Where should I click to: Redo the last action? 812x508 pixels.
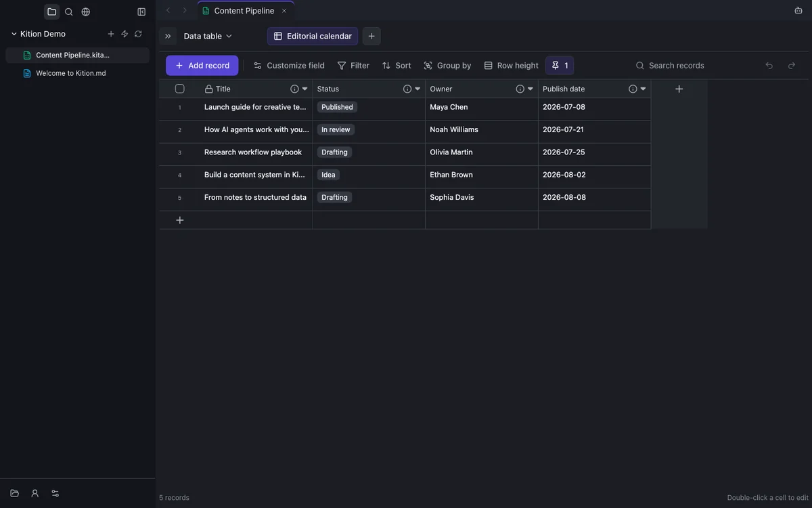[x=792, y=66]
